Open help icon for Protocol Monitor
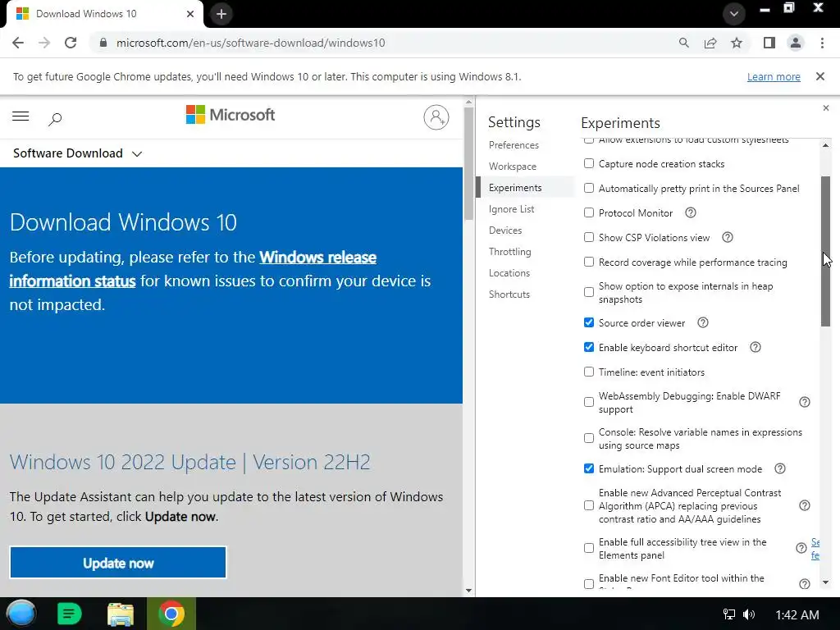The width and height of the screenshot is (840, 630). click(x=691, y=212)
